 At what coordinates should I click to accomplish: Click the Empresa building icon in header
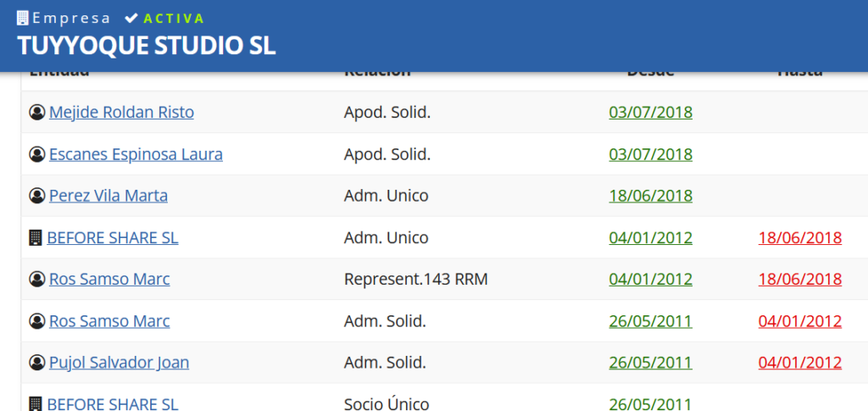[x=23, y=19]
